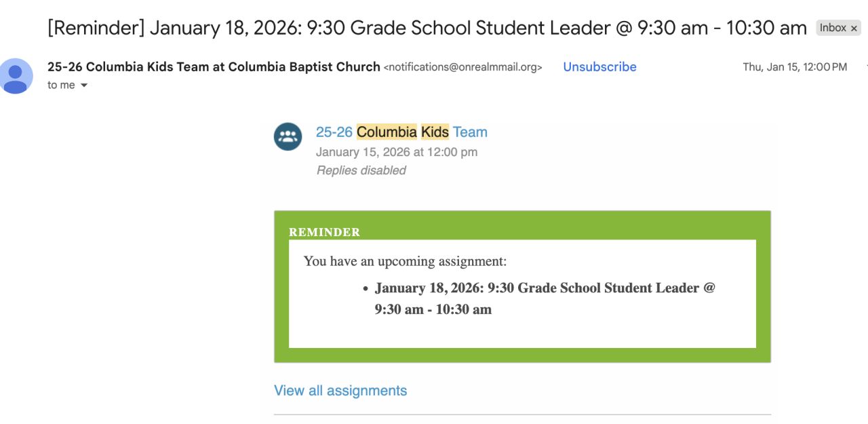Remove the Inbox label with its x

(x=854, y=28)
